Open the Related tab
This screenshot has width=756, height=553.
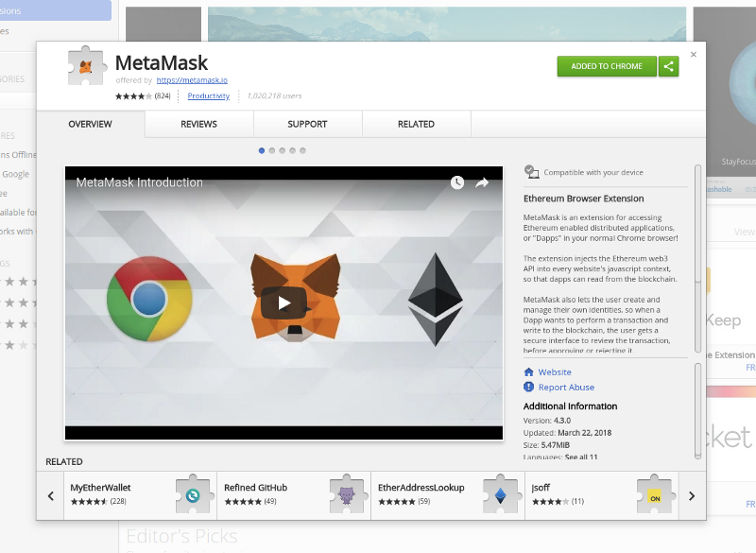click(416, 125)
